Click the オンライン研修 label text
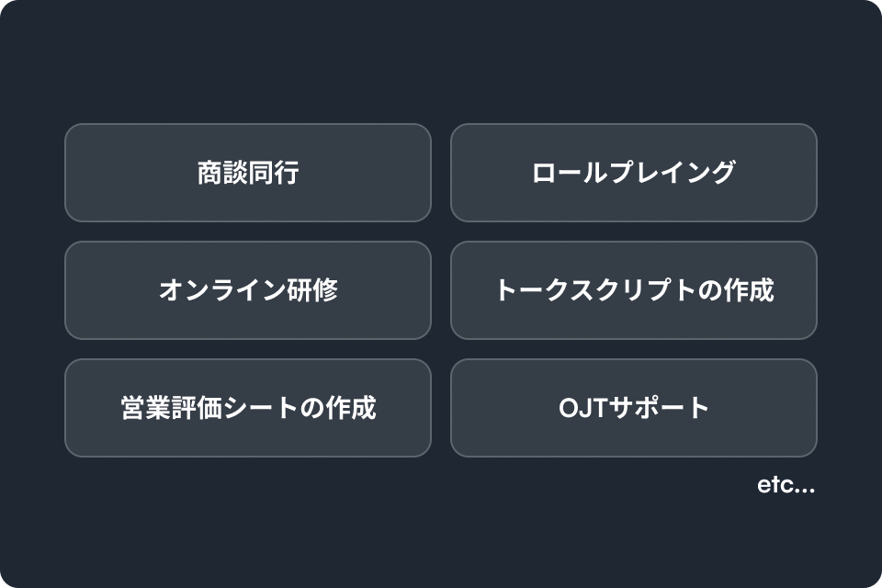 tap(248, 290)
